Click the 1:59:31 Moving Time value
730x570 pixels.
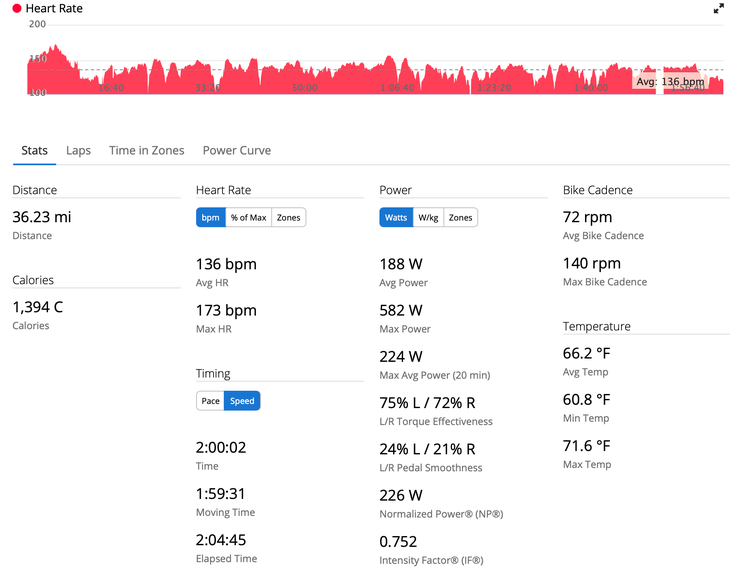coord(220,494)
